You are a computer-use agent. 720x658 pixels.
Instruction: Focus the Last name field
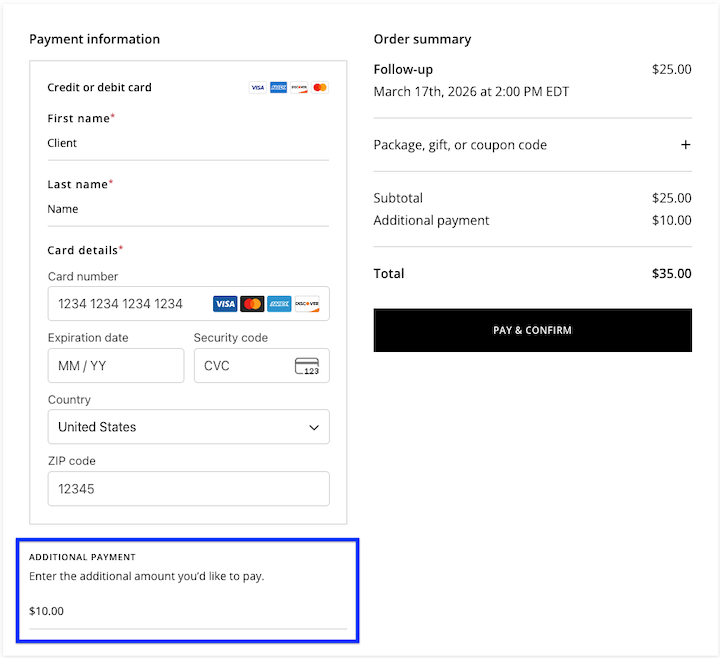point(187,209)
